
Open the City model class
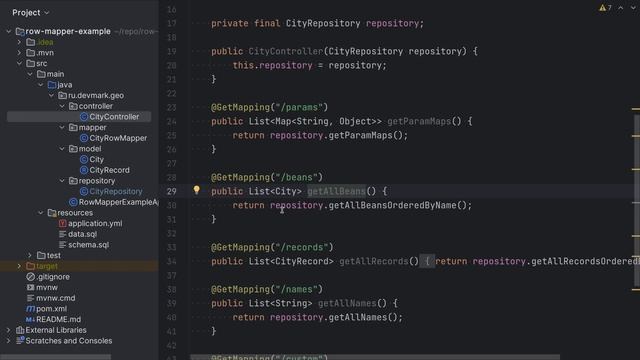click(96, 159)
